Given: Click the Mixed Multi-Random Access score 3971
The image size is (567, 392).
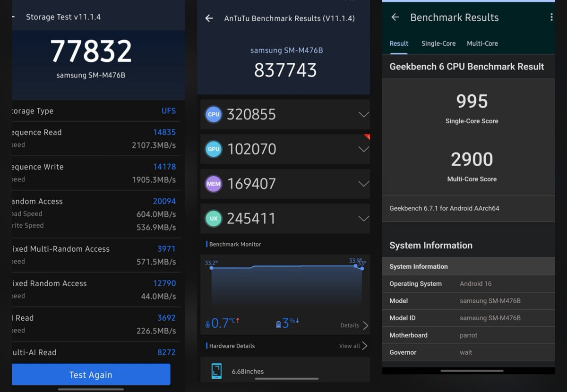Looking at the screenshot, I should [166, 249].
